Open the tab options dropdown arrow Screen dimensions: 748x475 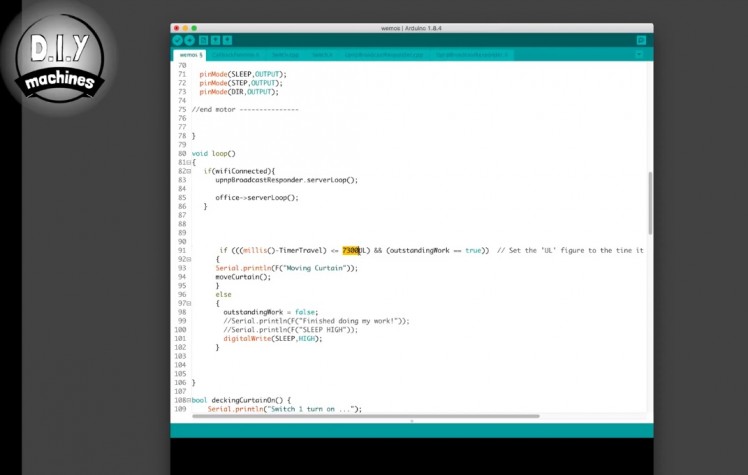(x=640, y=55)
